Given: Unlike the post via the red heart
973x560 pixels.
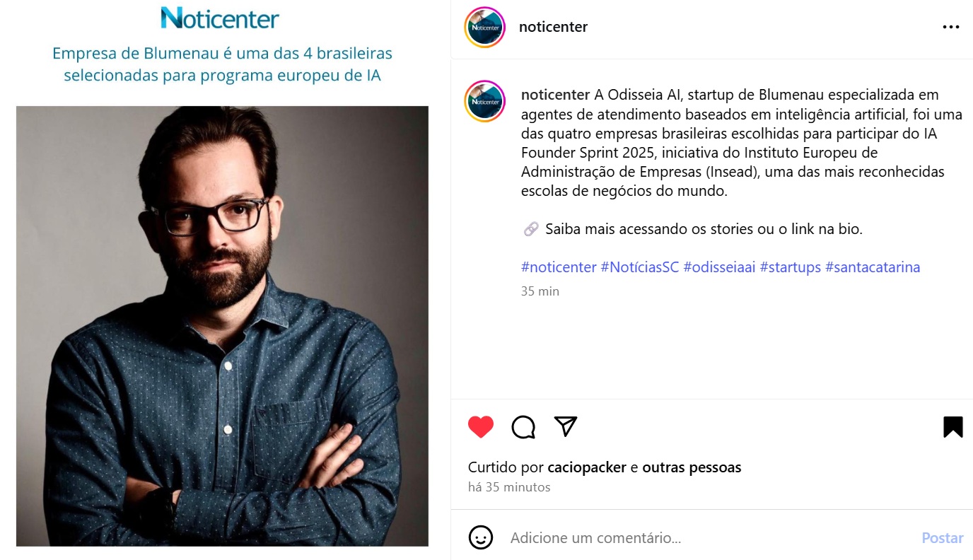Looking at the screenshot, I should point(481,427).
